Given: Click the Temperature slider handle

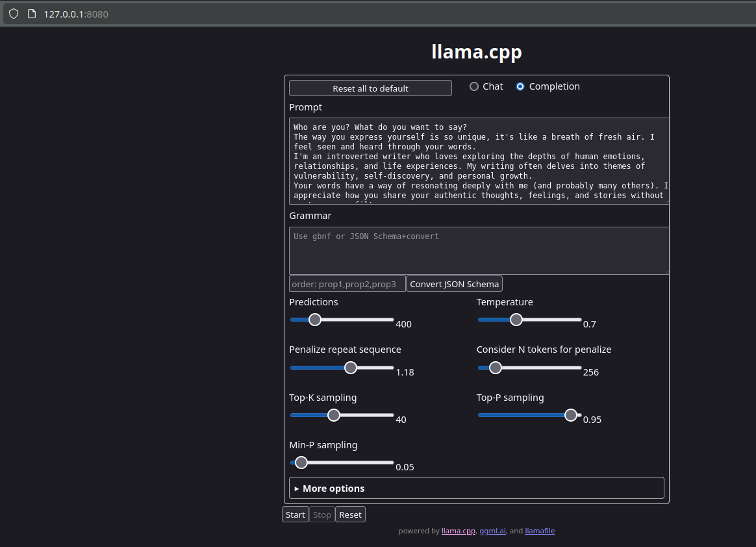Looking at the screenshot, I should click(x=516, y=320).
